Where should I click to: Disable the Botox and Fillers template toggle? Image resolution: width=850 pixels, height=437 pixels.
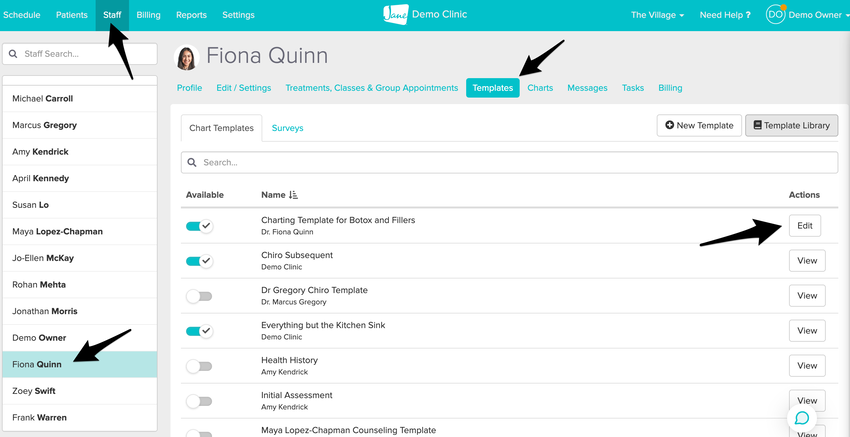coord(199,226)
